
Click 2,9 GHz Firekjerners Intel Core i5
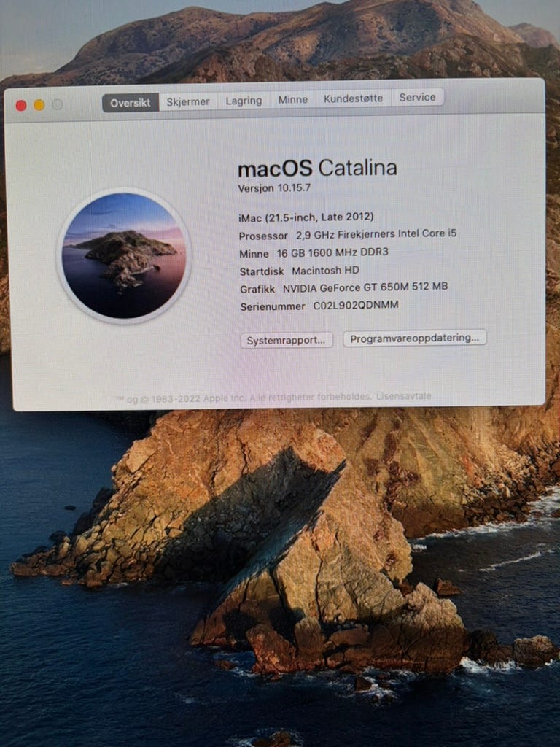[x=376, y=234]
